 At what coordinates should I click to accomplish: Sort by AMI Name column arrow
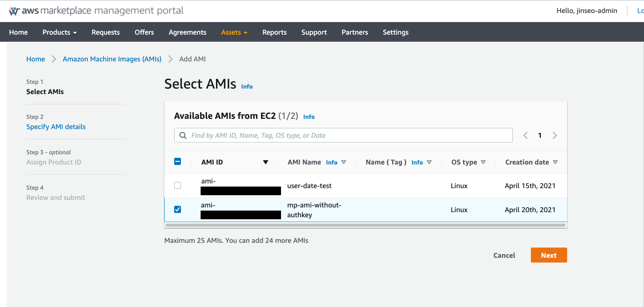pyautogui.click(x=344, y=162)
